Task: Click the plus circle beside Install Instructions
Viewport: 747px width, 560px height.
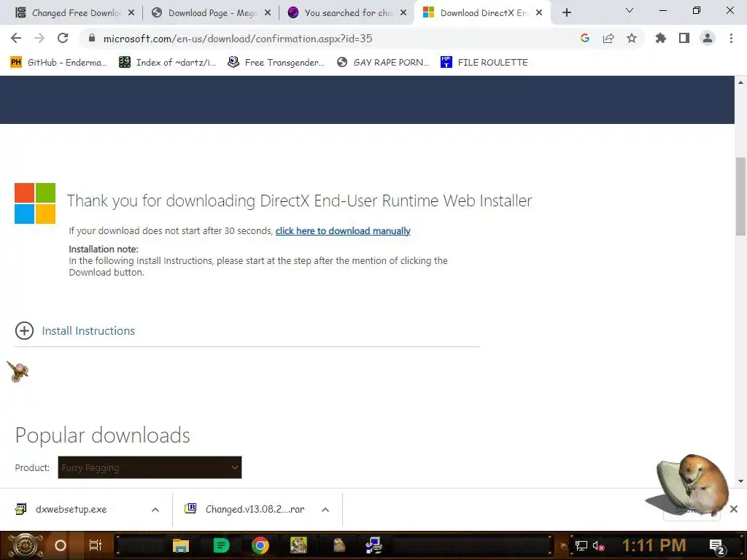Action: (24, 330)
